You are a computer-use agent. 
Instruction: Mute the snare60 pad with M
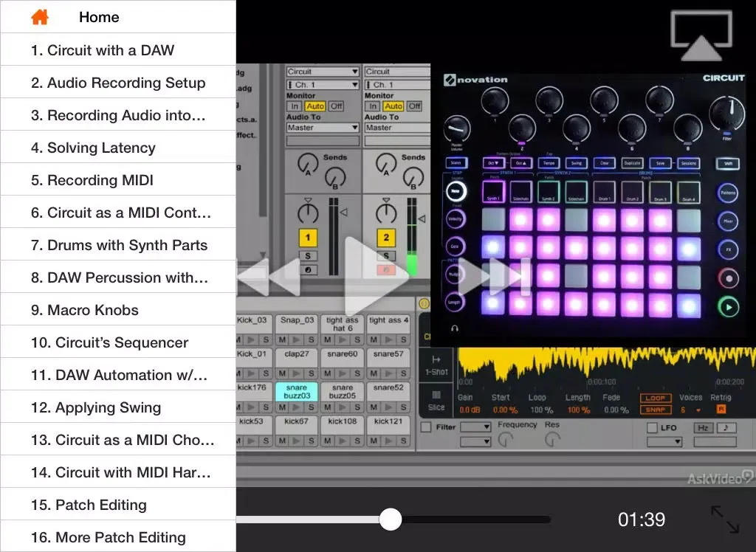pyautogui.click(x=328, y=373)
